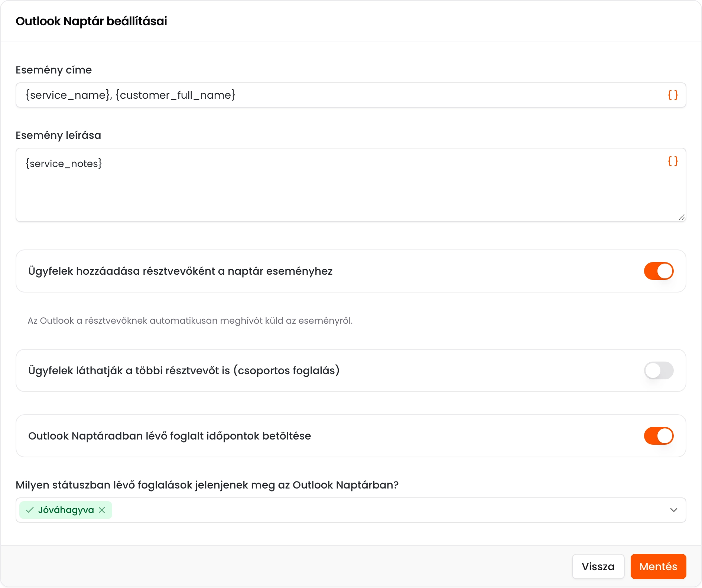Click the Outlook auto-invite hint text

[190, 321]
